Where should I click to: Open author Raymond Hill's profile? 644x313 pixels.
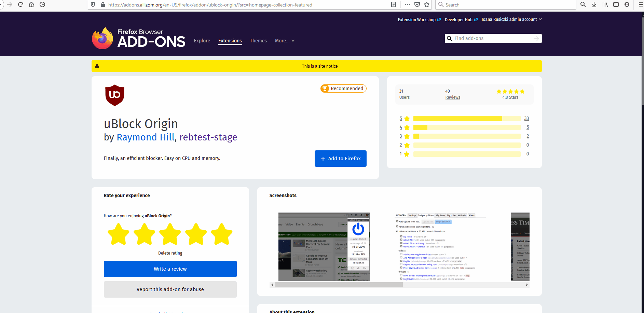pyautogui.click(x=146, y=137)
